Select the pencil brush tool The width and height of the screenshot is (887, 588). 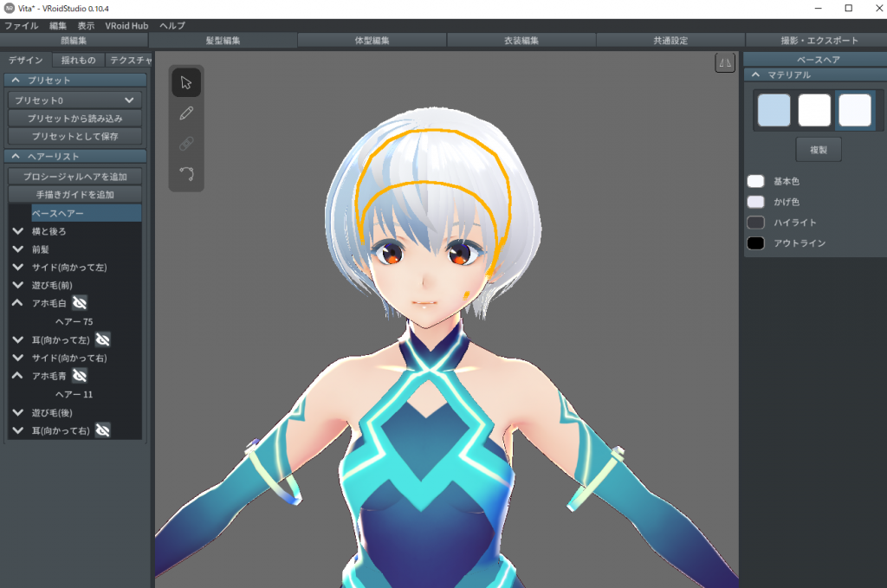click(185, 113)
